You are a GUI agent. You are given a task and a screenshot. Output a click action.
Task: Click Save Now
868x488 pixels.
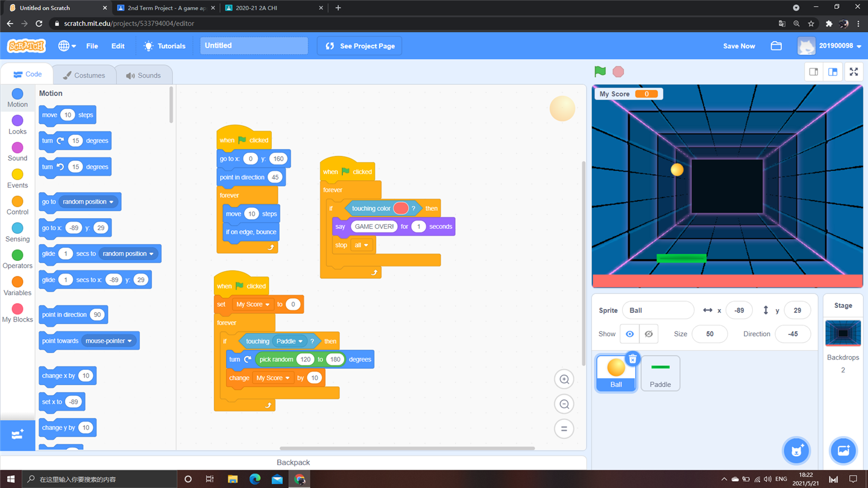[738, 46]
